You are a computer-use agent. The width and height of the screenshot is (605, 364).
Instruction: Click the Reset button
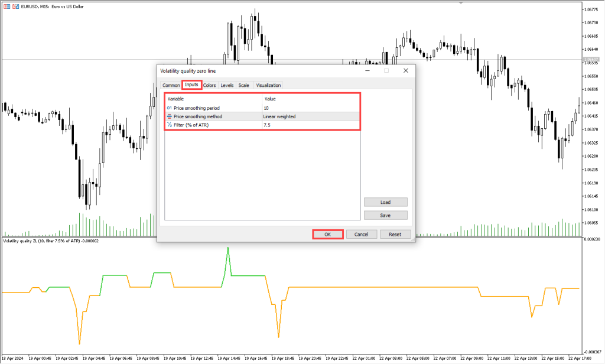pos(395,235)
